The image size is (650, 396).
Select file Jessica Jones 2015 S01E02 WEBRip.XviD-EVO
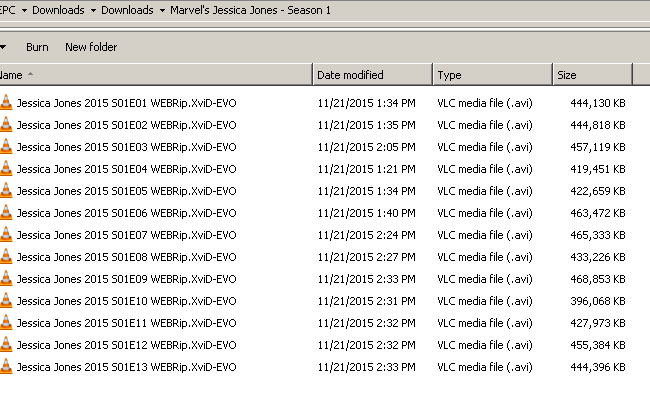point(126,125)
